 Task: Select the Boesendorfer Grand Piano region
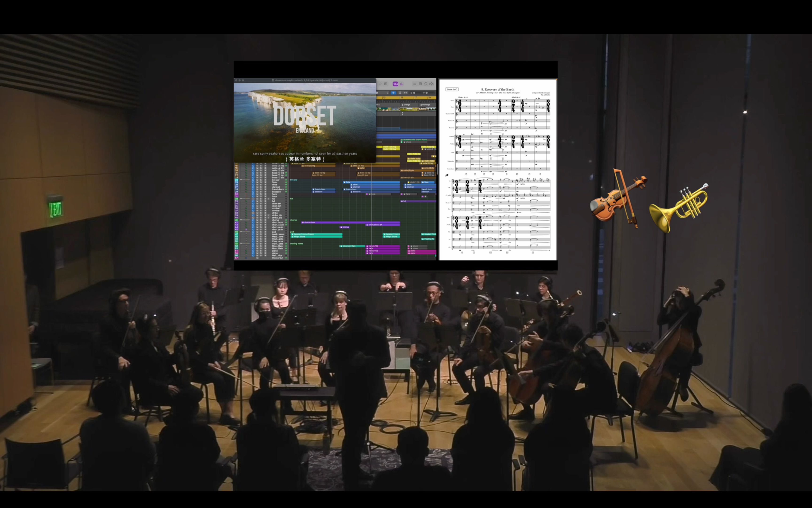pyautogui.click(x=418, y=139)
